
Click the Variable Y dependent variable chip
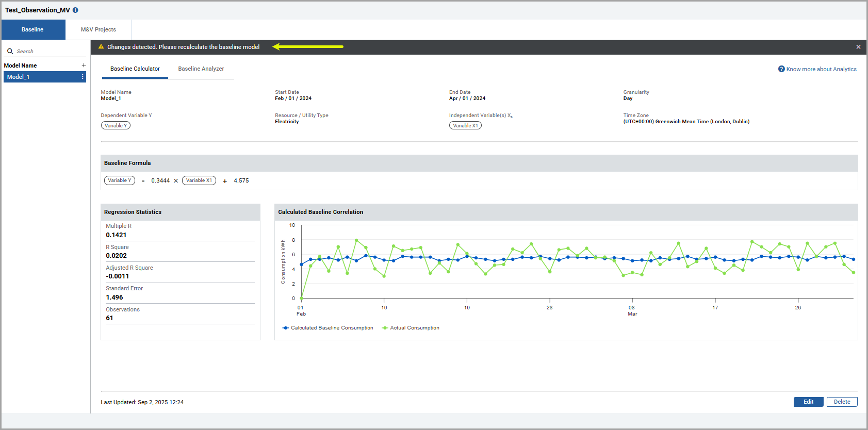click(116, 125)
